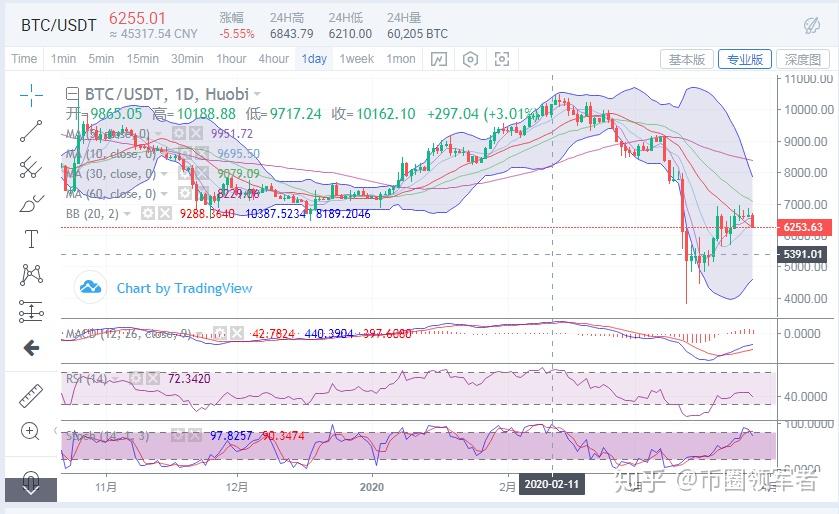The height and width of the screenshot is (514, 839).
Task: Select the 1day interval tab
Action: pos(314,59)
